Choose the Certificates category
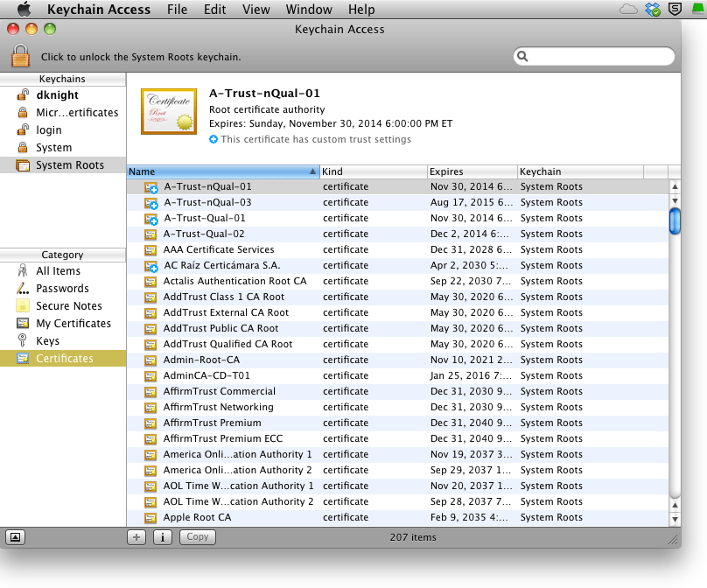This screenshot has height=588, width=707. (63, 359)
